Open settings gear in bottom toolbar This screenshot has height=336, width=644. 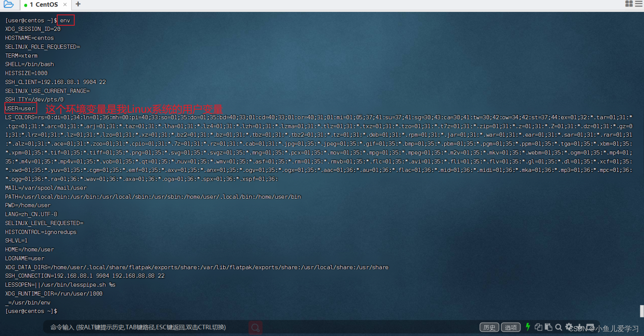pyautogui.click(x=569, y=326)
